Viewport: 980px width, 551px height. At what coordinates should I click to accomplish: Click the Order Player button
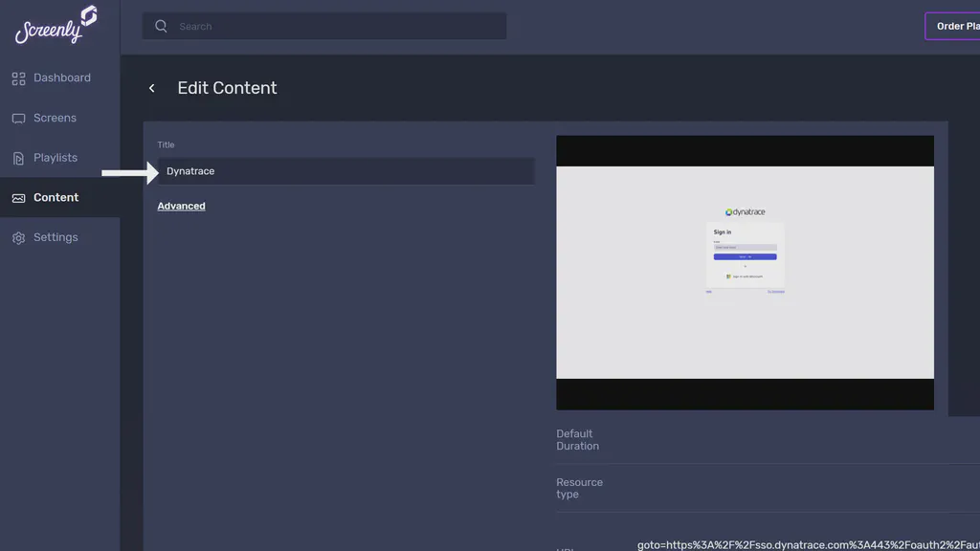click(957, 26)
